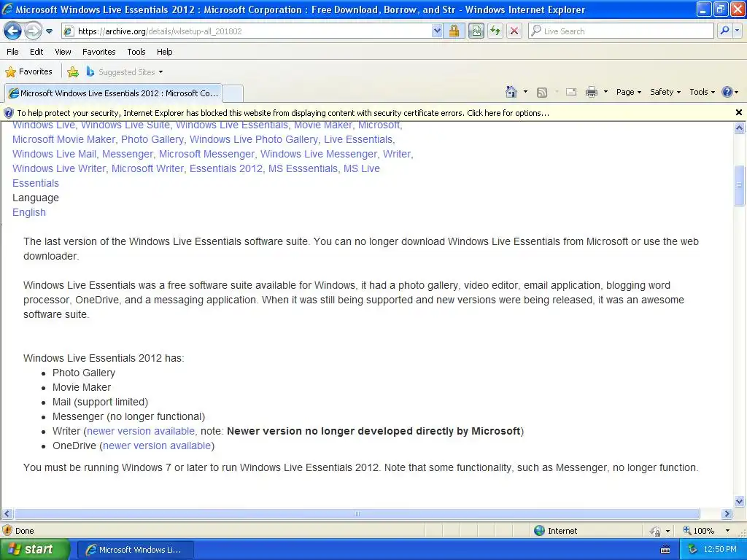
Task: Click the Print icon
Action: point(591,93)
